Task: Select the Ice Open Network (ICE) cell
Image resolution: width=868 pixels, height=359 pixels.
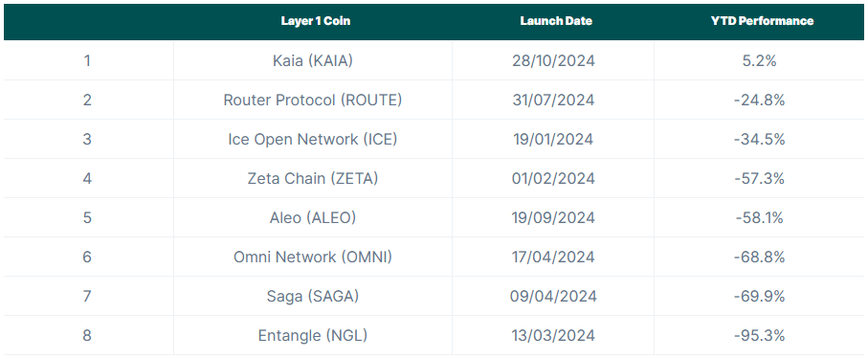Action: 313,139
